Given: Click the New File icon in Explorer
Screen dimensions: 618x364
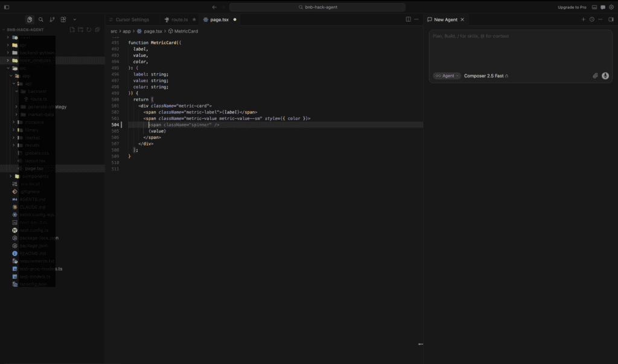Looking at the screenshot, I should point(72,30).
